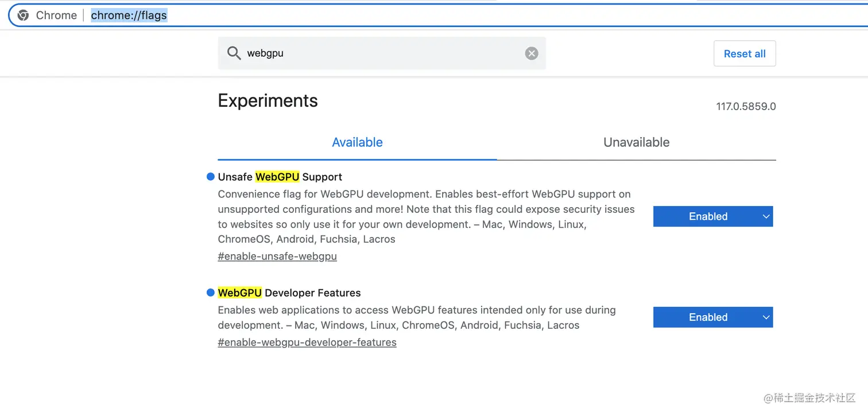
Task: Click the version number 117.0.5859.0
Action: (x=746, y=107)
